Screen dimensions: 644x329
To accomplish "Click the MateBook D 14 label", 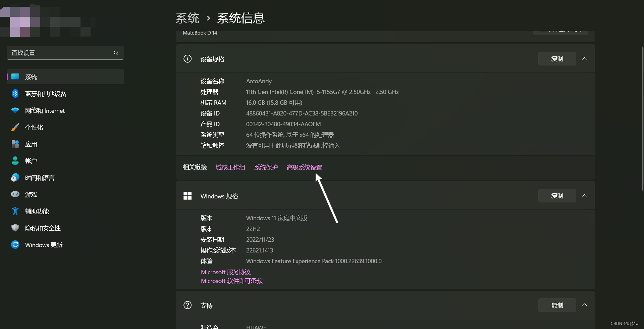I will (200, 33).
